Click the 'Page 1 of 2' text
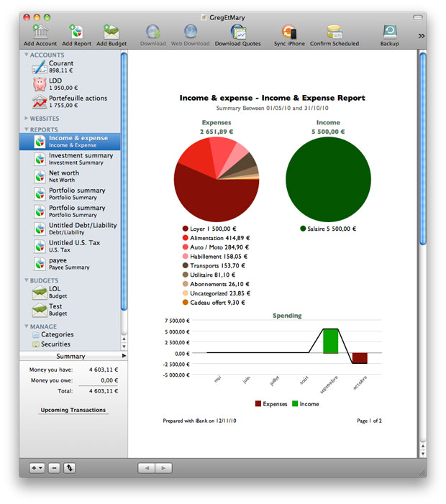Screen dimensions: 446x504 [x=369, y=421]
